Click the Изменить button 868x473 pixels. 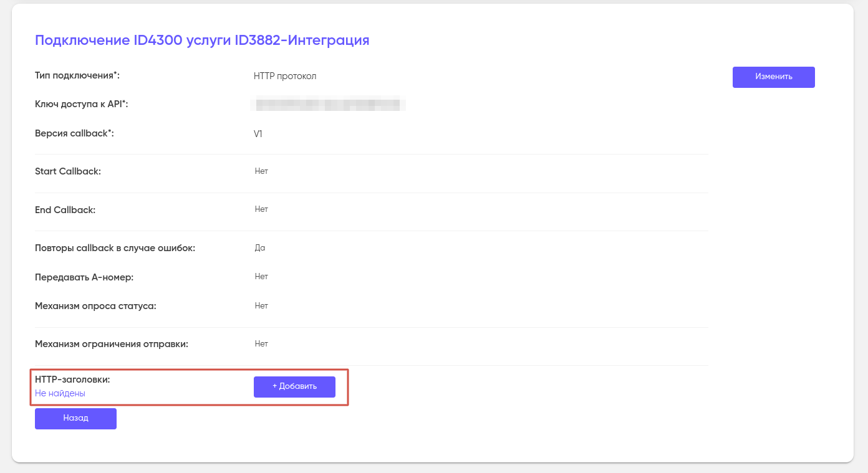(x=773, y=77)
